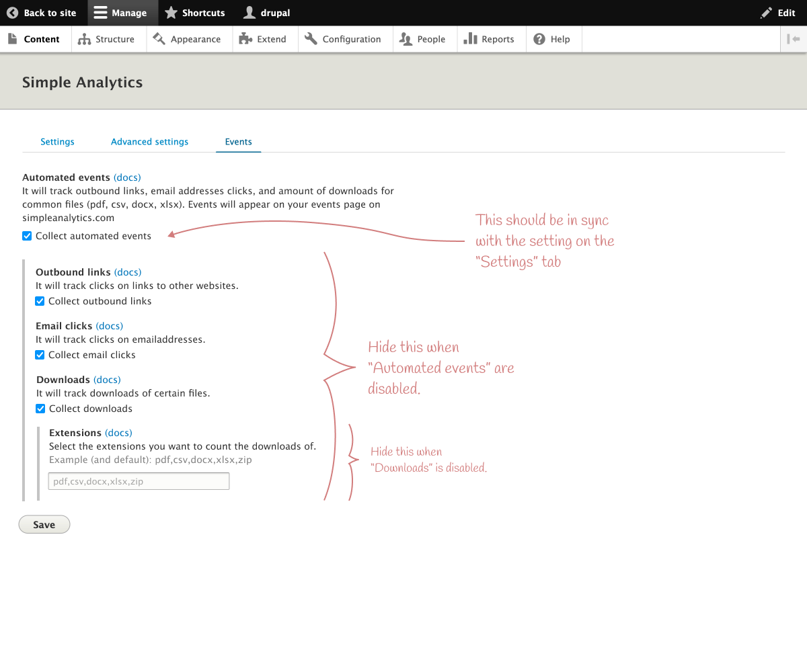Focus the Extensions text input field
The image size is (807, 672).
pos(139,481)
